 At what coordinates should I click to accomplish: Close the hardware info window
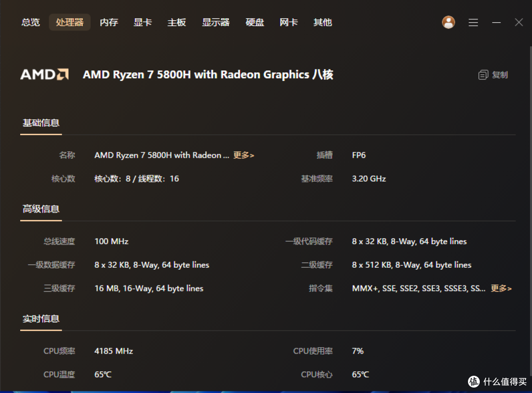[519, 22]
